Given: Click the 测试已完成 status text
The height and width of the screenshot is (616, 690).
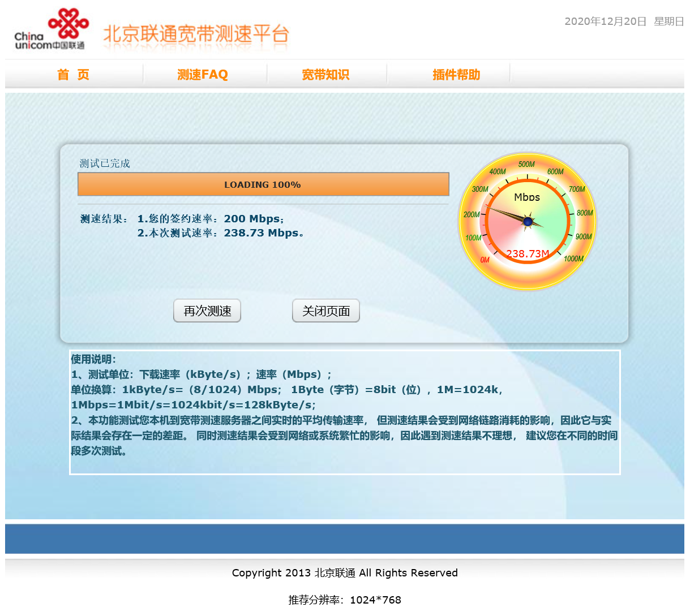Looking at the screenshot, I should [x=105, y=163].
